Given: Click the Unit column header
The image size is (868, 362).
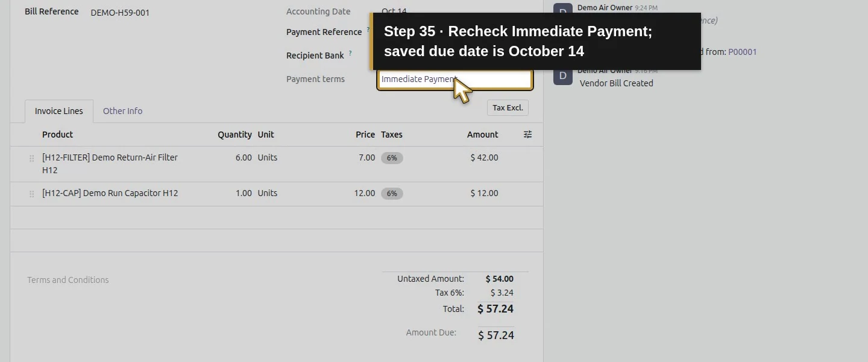Looking at the screenshot, I should pyautogui.click(x=266, y=135).
